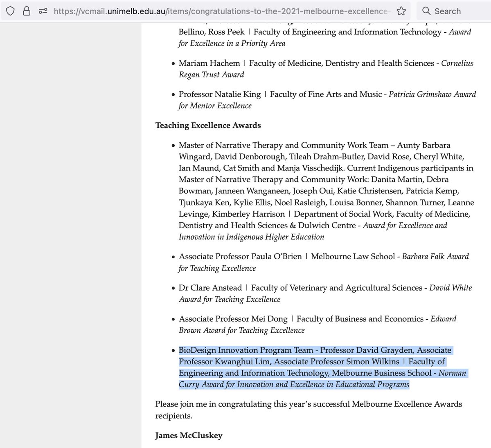The width and height of the screenshot is (491, 448).
Task: Open site permissions icon in address bar
Action: (43, 11)
